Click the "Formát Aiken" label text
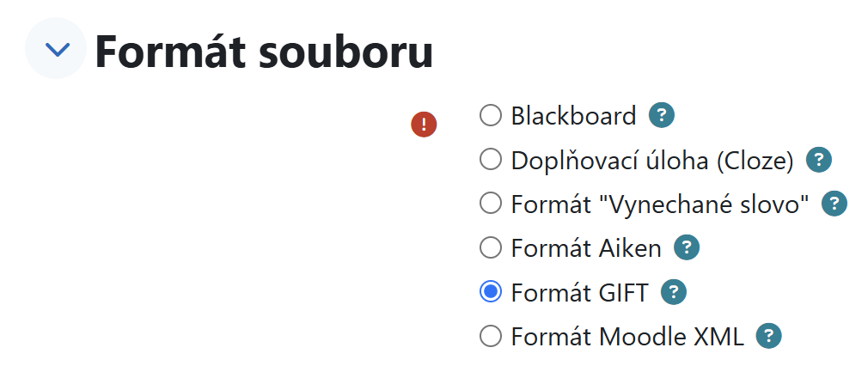The height and width of the screenshot is (378, 868). click(x=586, y=249)
